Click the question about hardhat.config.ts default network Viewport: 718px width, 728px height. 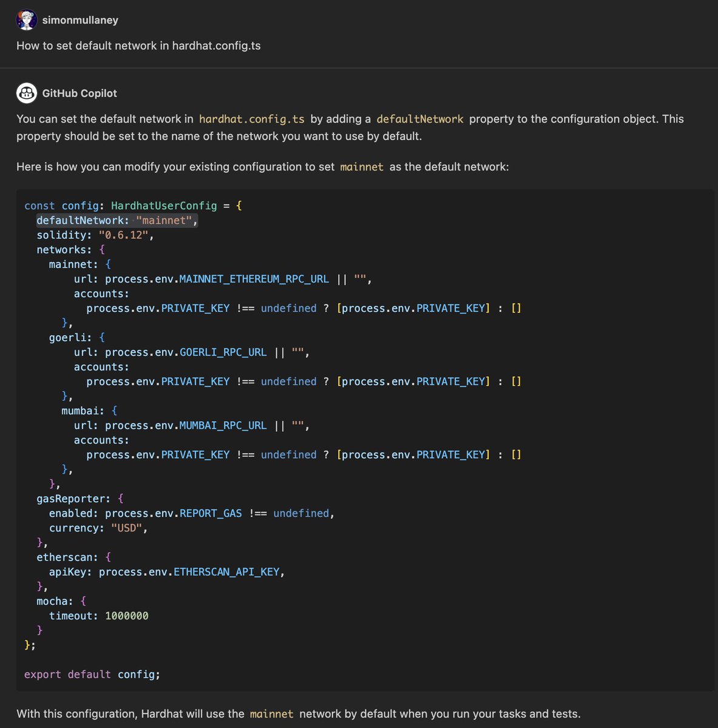(x=138, y=45)
